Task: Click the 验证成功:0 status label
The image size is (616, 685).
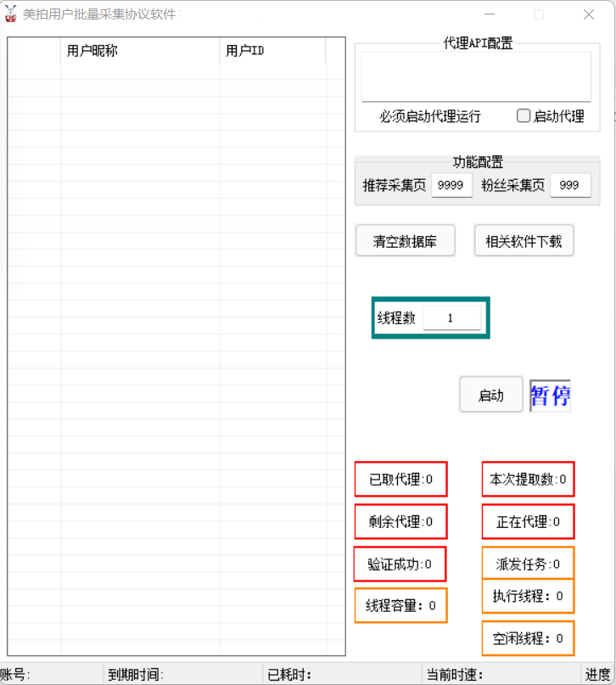Action: 400,564
